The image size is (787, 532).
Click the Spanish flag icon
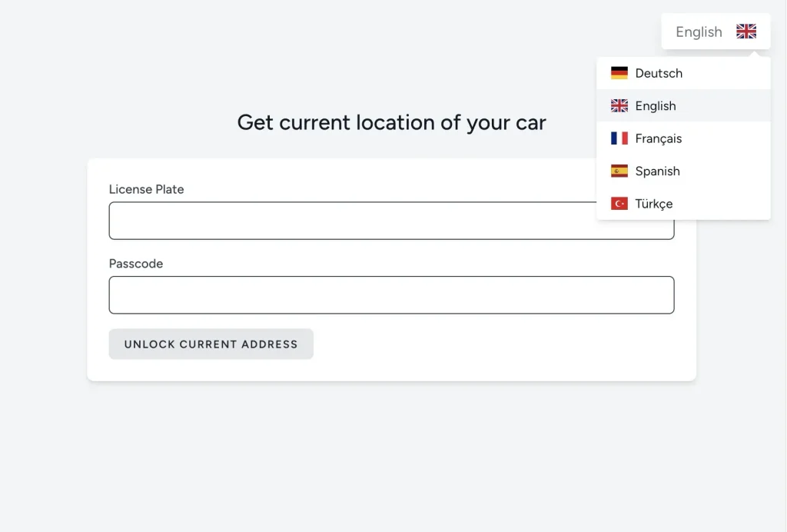click(x=619, y=171)
